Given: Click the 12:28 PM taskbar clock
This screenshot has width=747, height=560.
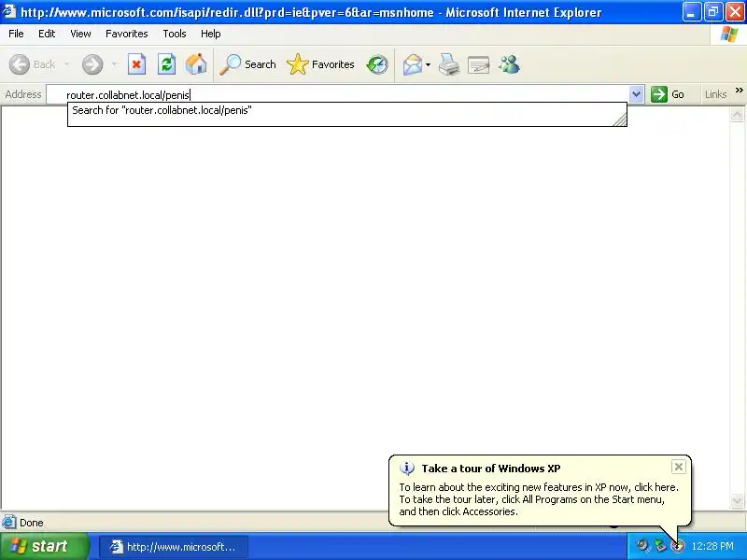Looking at the screenshot, I should pyautogui.click(x=712, y=546).
